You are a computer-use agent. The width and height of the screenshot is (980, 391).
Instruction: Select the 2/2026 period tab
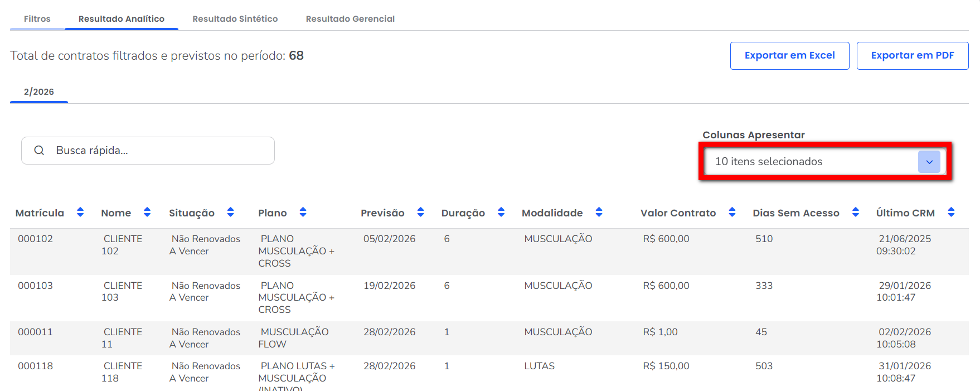coord(39,92)
